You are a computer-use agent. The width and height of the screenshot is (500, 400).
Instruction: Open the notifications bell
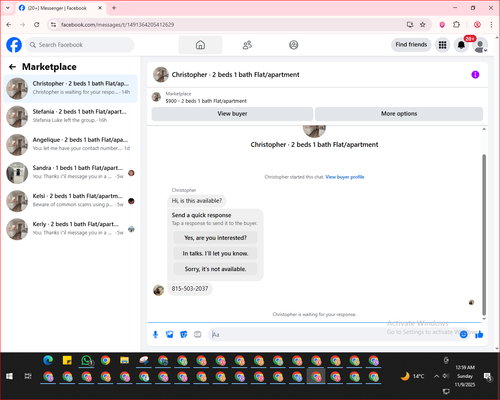point(461,45)
